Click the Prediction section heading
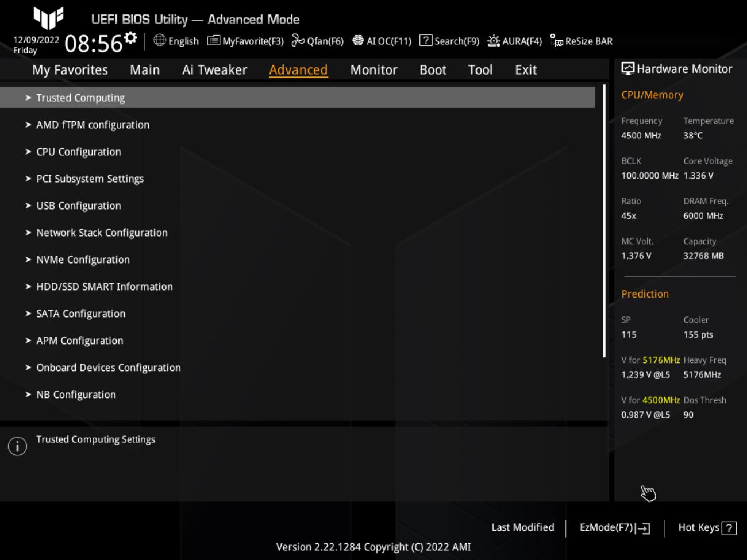 645,294
